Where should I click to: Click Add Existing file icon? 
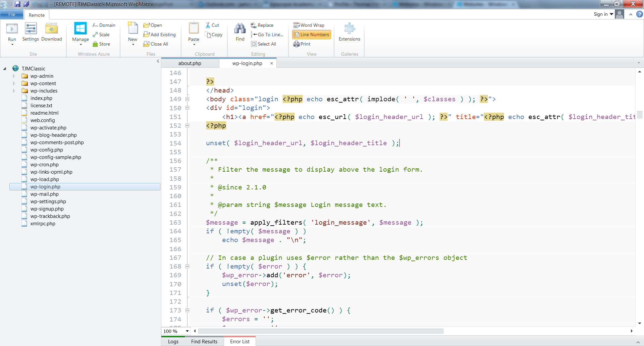pos(146,35)
